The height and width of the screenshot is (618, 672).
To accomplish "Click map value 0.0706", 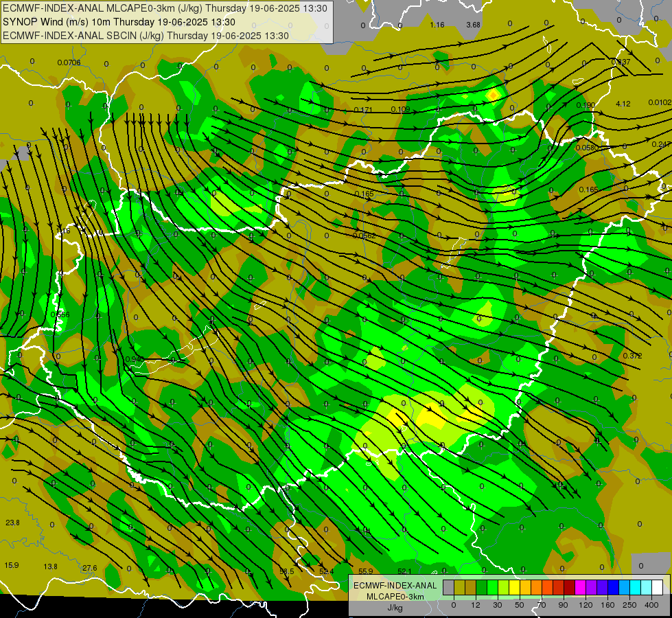I will point(69,62).
